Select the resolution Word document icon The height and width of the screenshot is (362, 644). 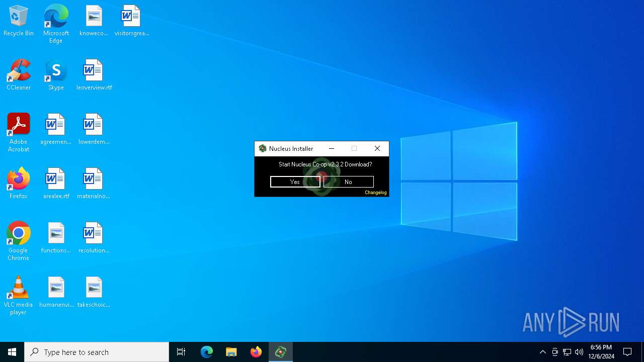(94, 238)
